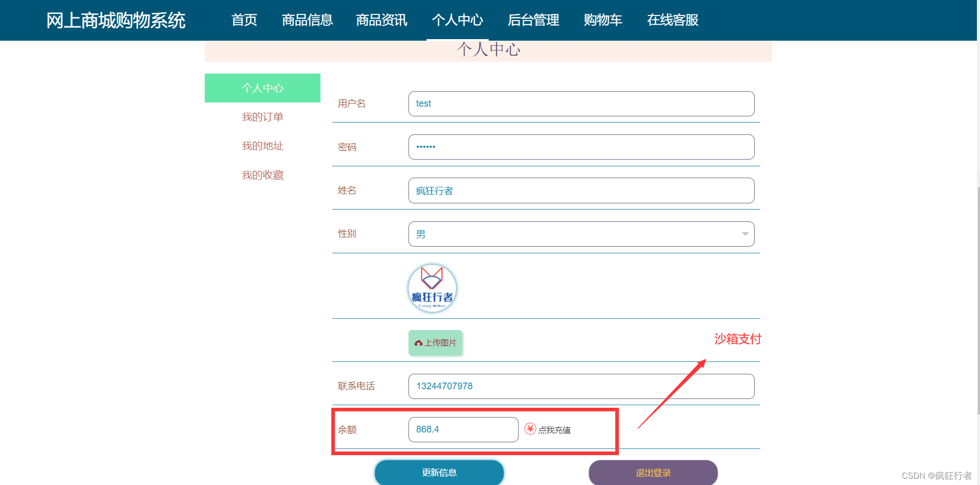The width and height of the screenshot is (980, 485).
Task: Select the 个人中心 sidebar tab
Action: [x=262, y=88]
